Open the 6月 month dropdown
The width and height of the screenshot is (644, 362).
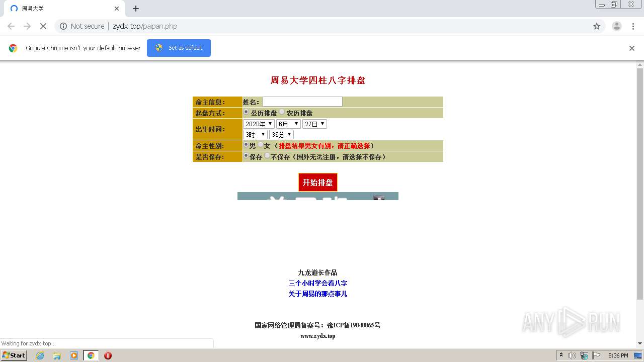pyautogui.click(x=288, y=124)
